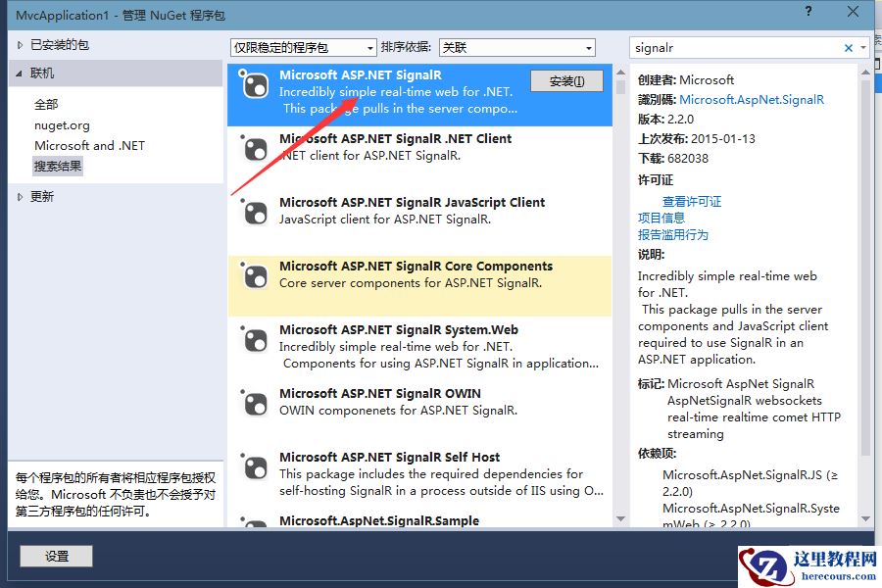Click the SignalR Self Host package icon
Screen dimensions: 882x588
[254, 468]
